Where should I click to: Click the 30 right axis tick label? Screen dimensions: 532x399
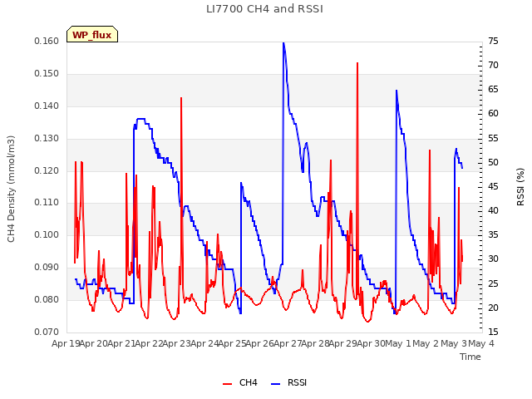493,259
